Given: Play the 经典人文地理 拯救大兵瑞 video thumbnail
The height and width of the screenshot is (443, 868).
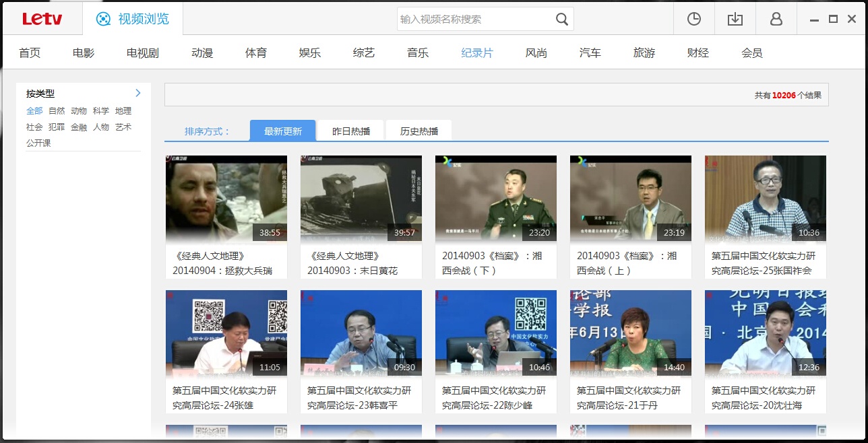Looking at the screenshot, I should pos(226,198).
